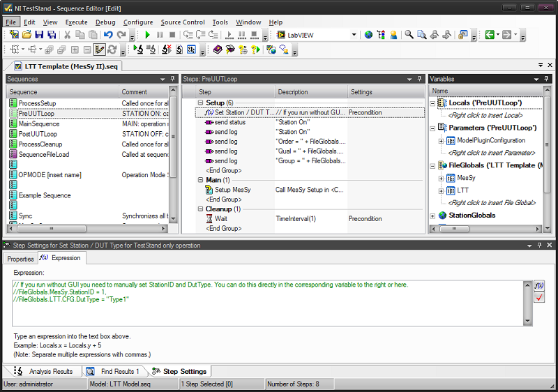This screenshot has width=558, height=392.
Task: Click the New Sequence File icon
Action: [14, 34]
